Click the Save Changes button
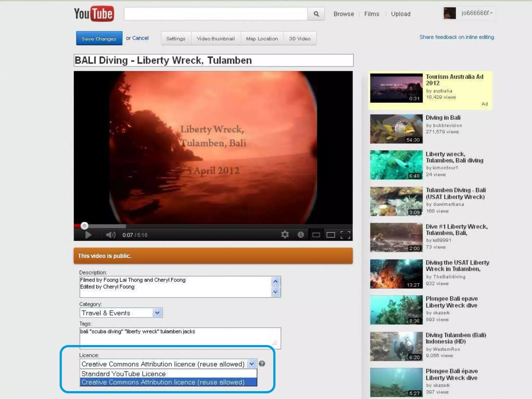 coord(99,38)
